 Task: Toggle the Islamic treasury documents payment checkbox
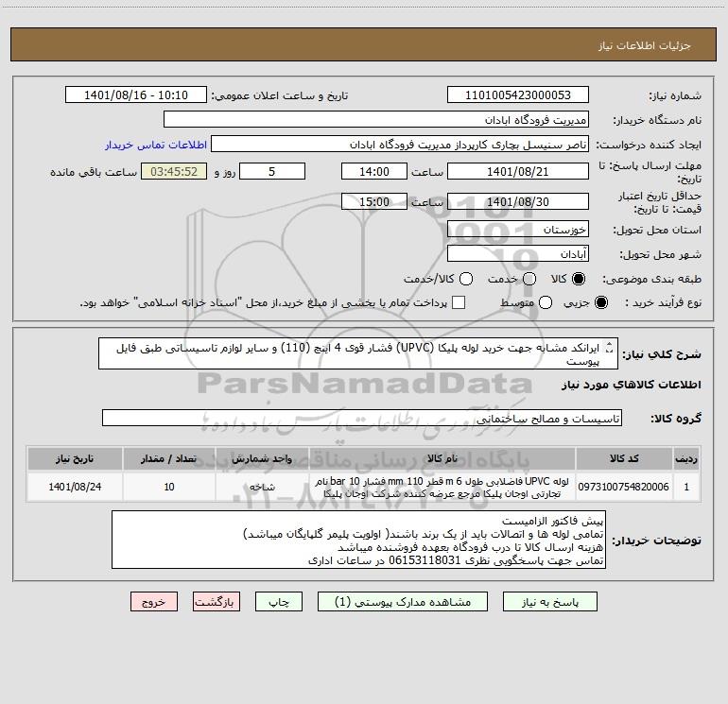pos(459,302)
